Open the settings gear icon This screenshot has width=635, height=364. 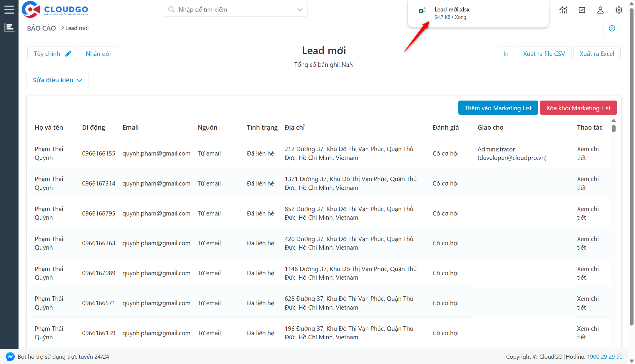pos(619,10)
